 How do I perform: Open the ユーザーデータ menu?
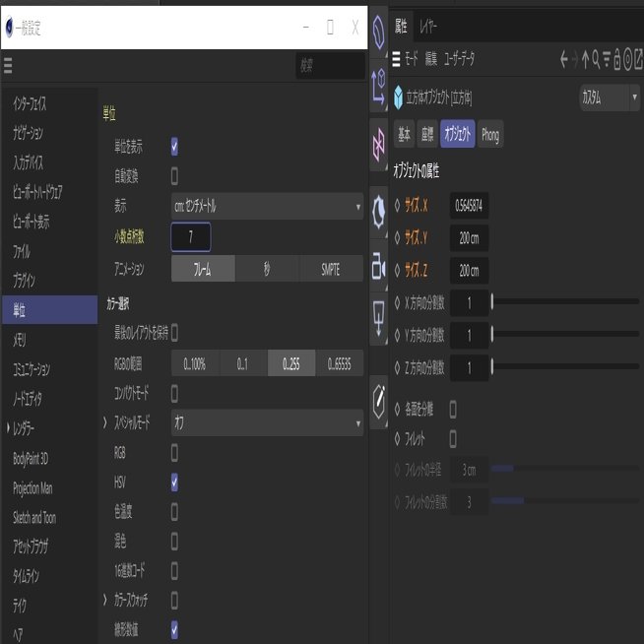pyautogui.click(x=460, y=59)
